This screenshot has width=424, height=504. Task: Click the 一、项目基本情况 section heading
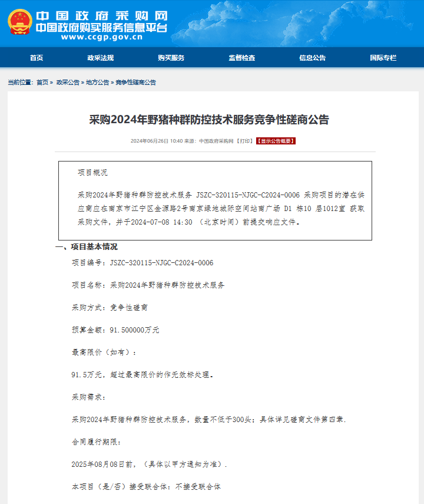pos(87,247)
